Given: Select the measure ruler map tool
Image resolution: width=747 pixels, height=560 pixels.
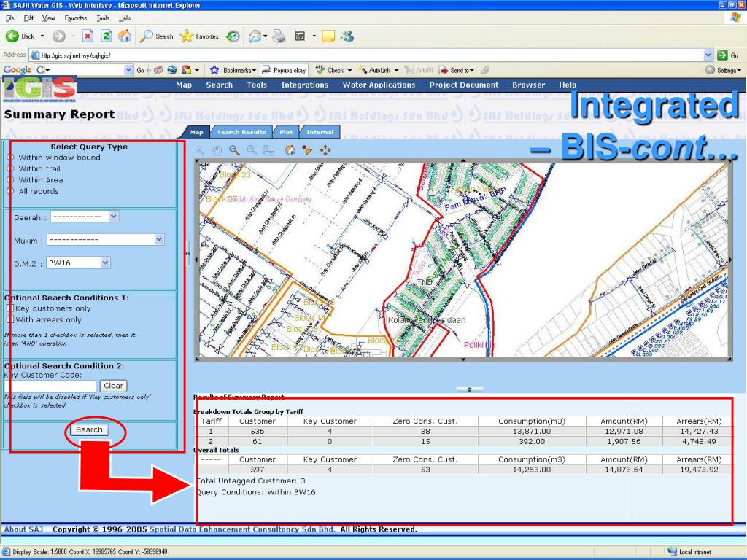Looking at the screenshot, I should click(269, 150).
